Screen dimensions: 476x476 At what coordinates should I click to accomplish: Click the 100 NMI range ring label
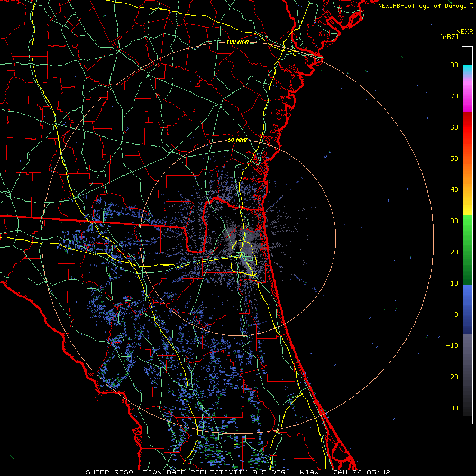[237, 42]
